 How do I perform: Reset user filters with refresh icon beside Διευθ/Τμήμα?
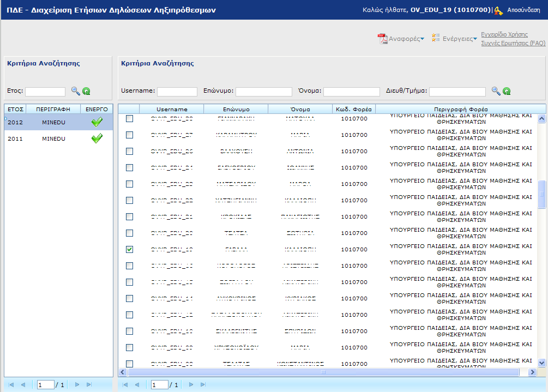click(507, 91)
